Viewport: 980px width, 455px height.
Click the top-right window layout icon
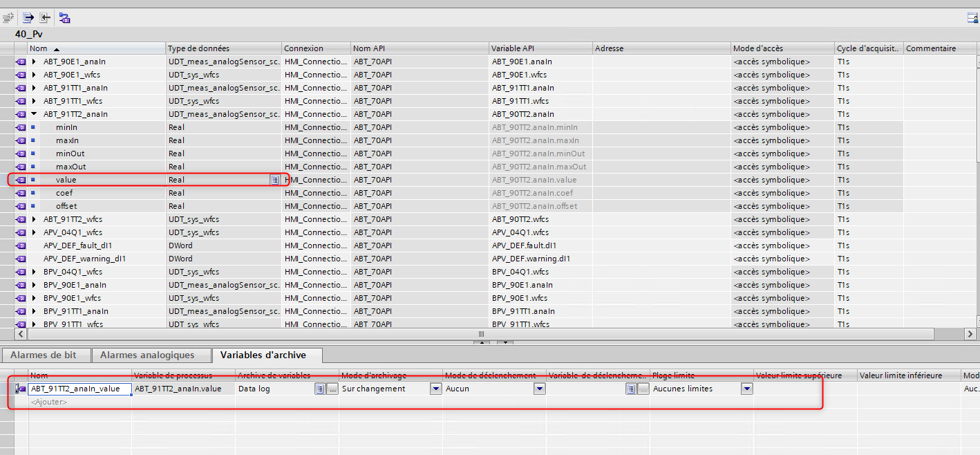point(972,17)
